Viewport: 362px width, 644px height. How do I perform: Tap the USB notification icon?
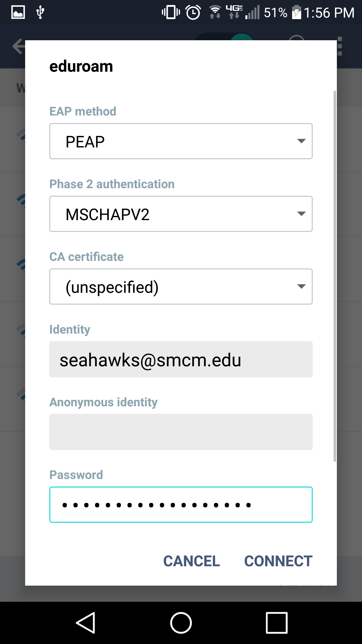point(40,12)
